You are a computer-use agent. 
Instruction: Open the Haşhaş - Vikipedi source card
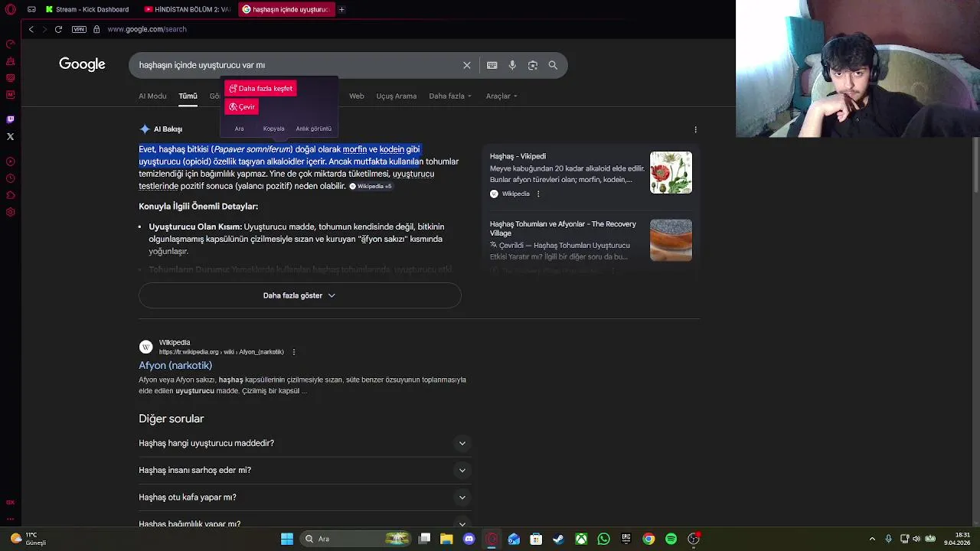coord(591,177)
